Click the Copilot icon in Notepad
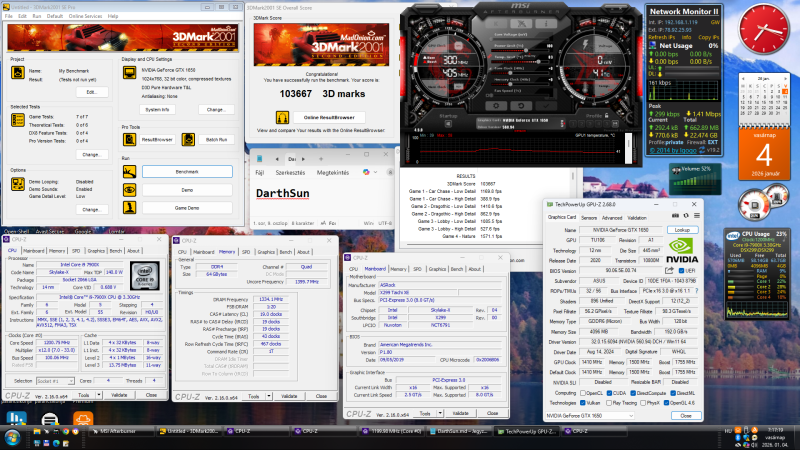The width and height of the screenshot is (800, 450). [x=366, y=172]
